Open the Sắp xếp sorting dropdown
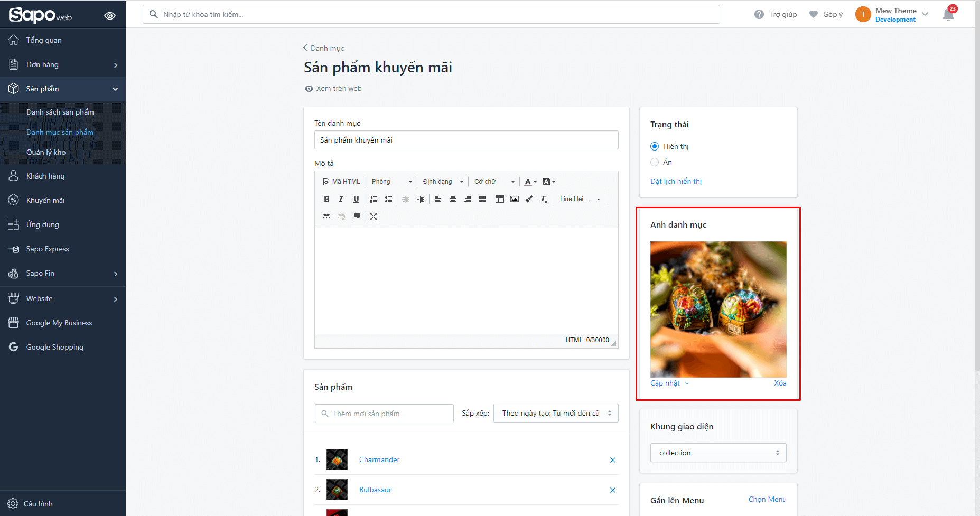Viewport: 980px width, 516px height. pyautogui.click(x=556, y=413)
